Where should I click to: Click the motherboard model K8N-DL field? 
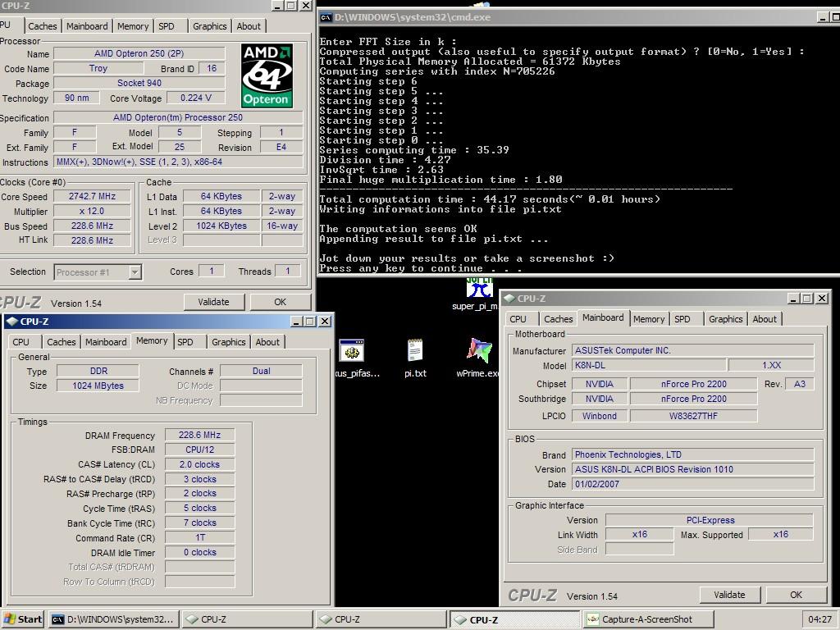649,365
